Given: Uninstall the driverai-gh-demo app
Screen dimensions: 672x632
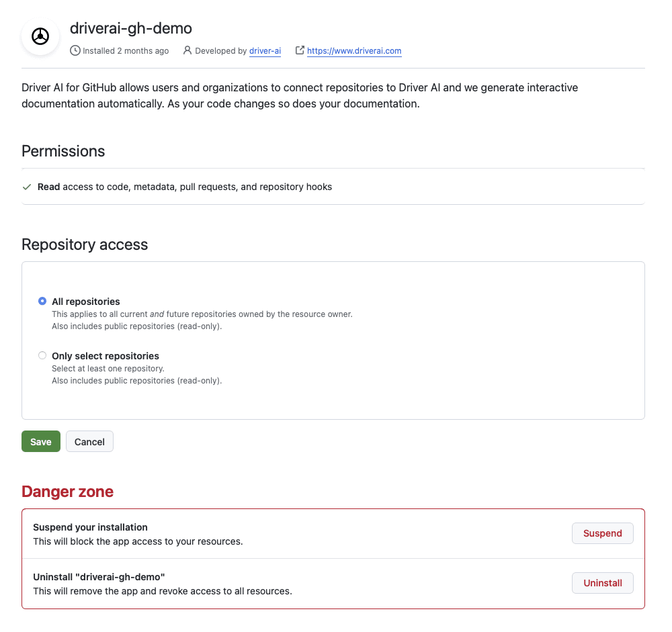Looking at the screenshot, I should coord(602,583).
